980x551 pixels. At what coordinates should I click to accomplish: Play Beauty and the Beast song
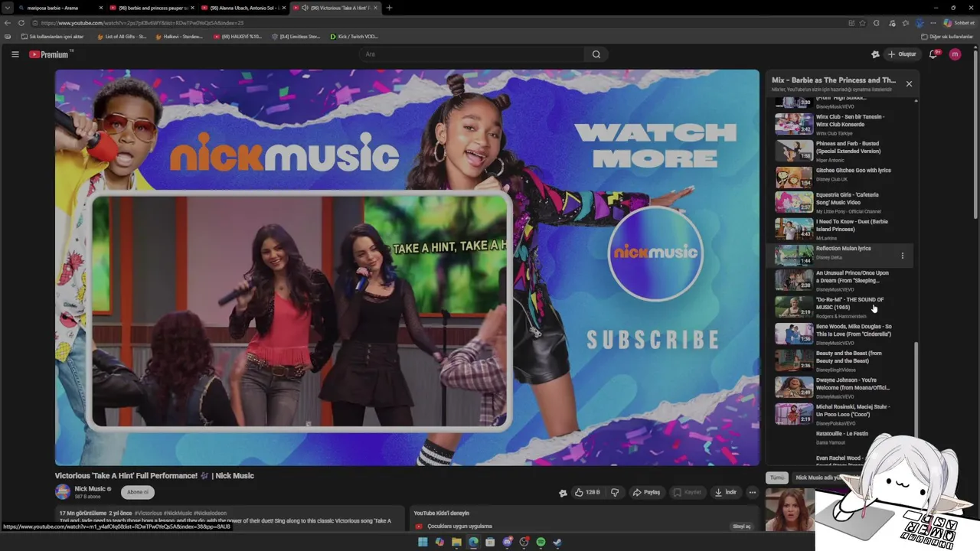click(838, 360)
